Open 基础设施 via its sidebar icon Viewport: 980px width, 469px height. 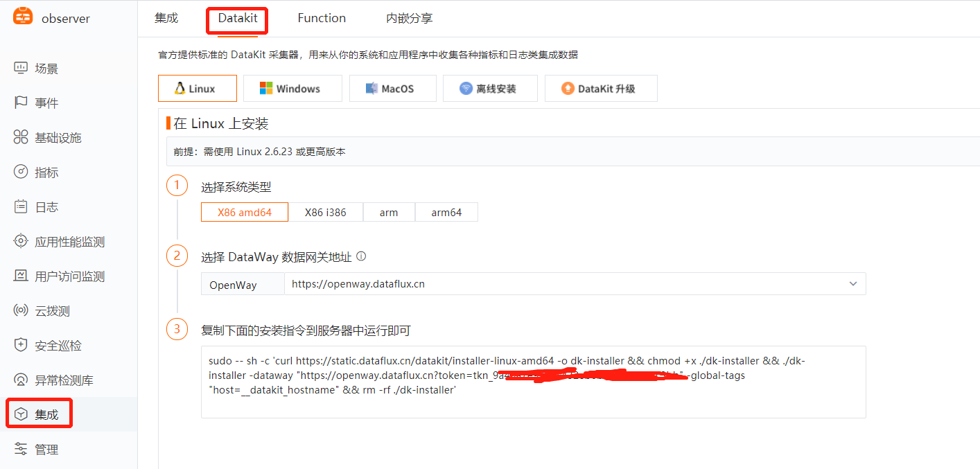(x=21, y=137)
